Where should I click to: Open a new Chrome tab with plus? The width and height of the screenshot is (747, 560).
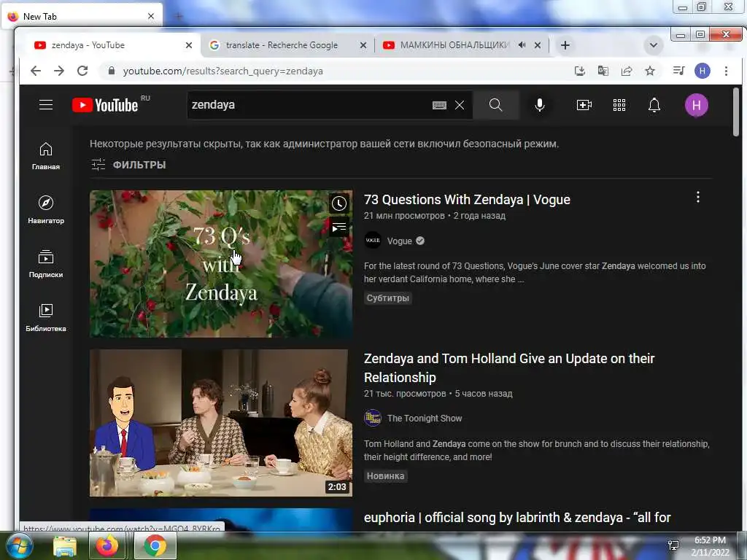(x=565, y=45)
